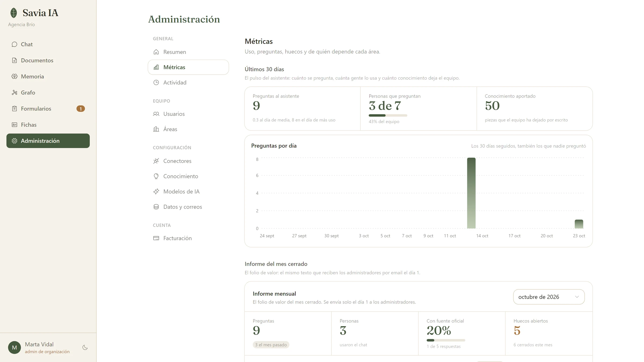
Task: Click the Memoria brain icon
Action: [x=14, y=76]
